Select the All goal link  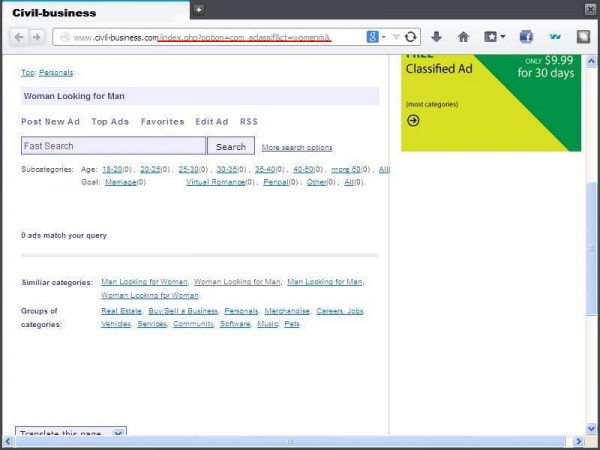[349, 182]
